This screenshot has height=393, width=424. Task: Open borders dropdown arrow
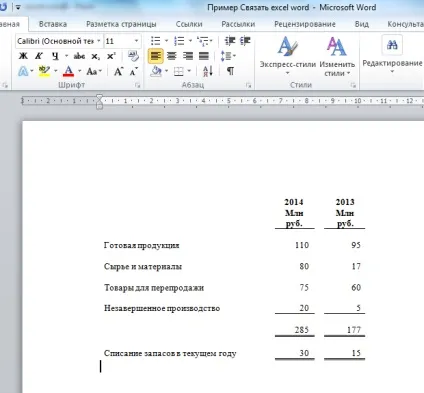point(189,71)
